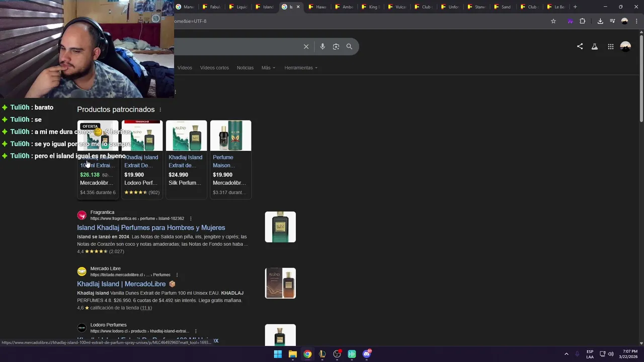
Task: Open the Khadlaj Island | MercadoLibre result
Action: click(x=121, y=284)
